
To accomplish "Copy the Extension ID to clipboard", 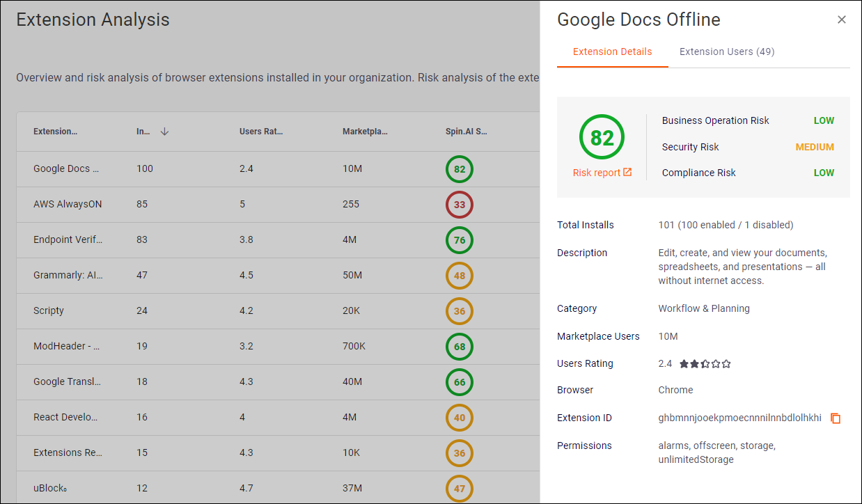I will (836, 418).
